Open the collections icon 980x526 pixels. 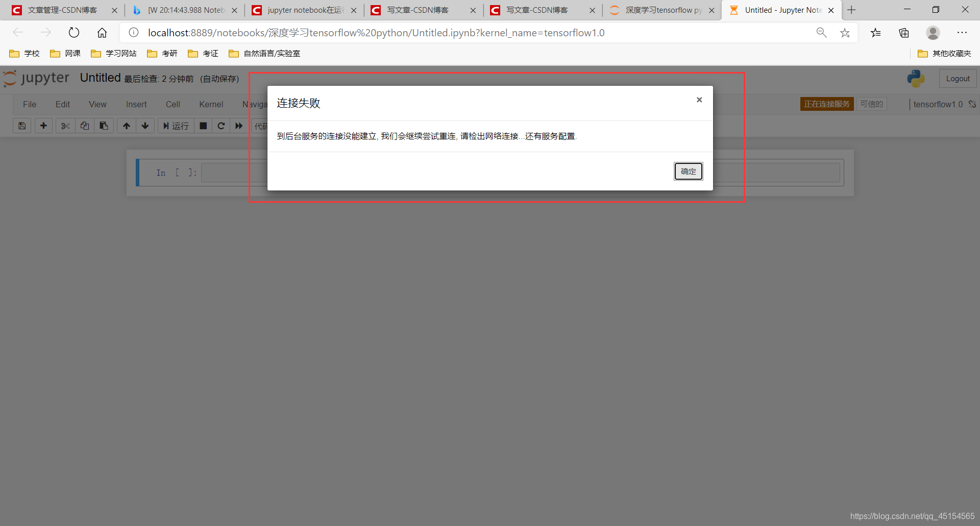(904, 33)
